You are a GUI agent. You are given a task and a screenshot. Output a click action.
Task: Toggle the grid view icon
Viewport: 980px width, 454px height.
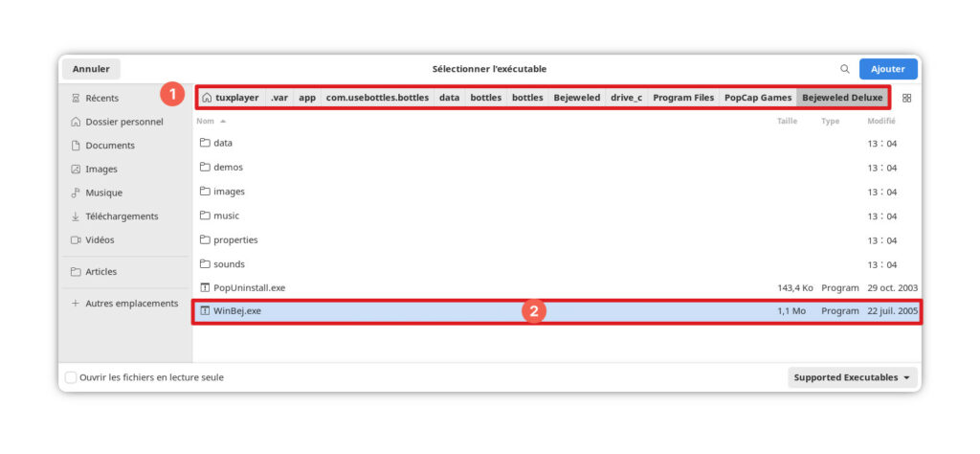(906, 98)
